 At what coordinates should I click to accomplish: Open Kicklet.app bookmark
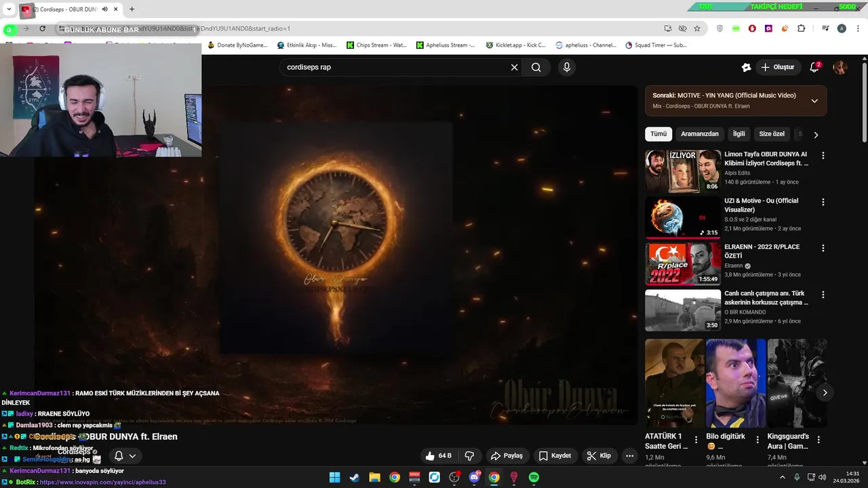[x=516, y=45]
